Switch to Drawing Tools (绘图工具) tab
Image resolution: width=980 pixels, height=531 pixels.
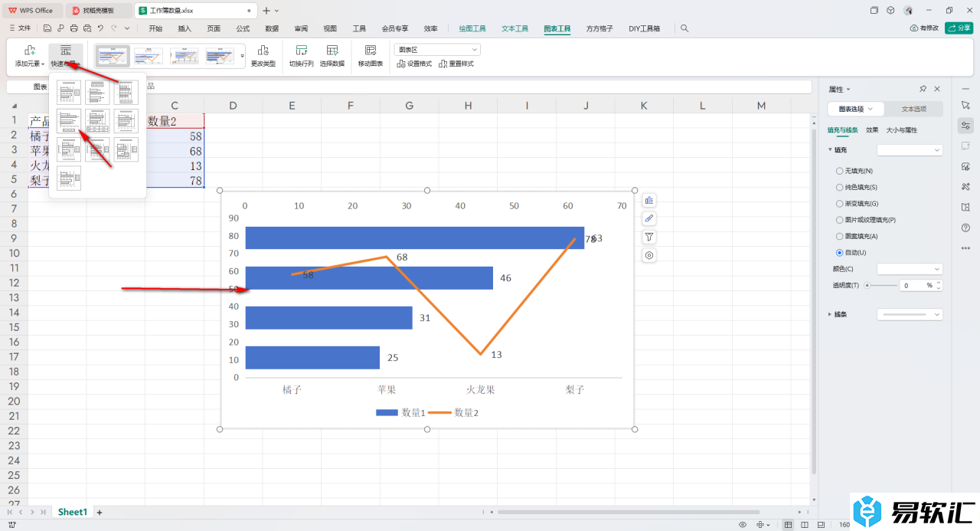[472, 28]
